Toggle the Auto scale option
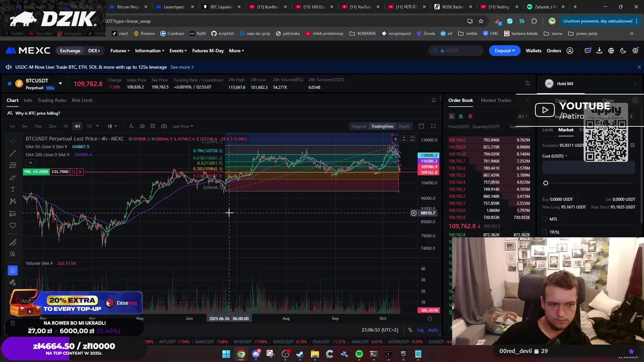Screen dimensions: 644x362 [x=433, y=330]
